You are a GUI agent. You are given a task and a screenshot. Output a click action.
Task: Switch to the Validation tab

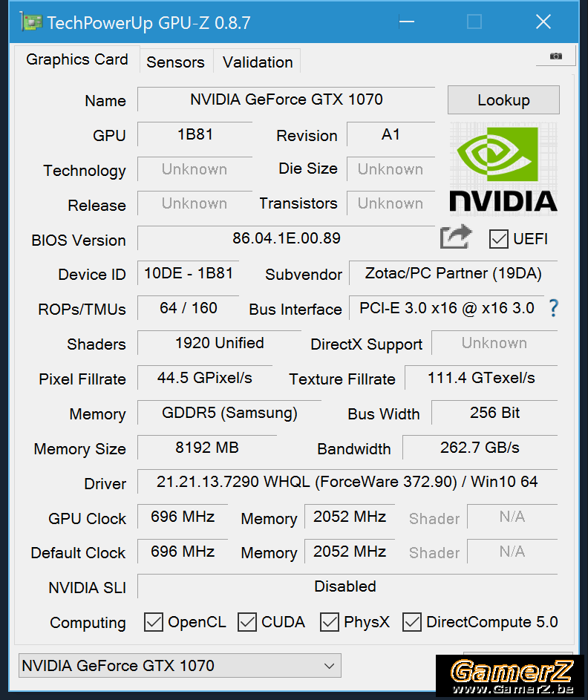click(258, 62)
